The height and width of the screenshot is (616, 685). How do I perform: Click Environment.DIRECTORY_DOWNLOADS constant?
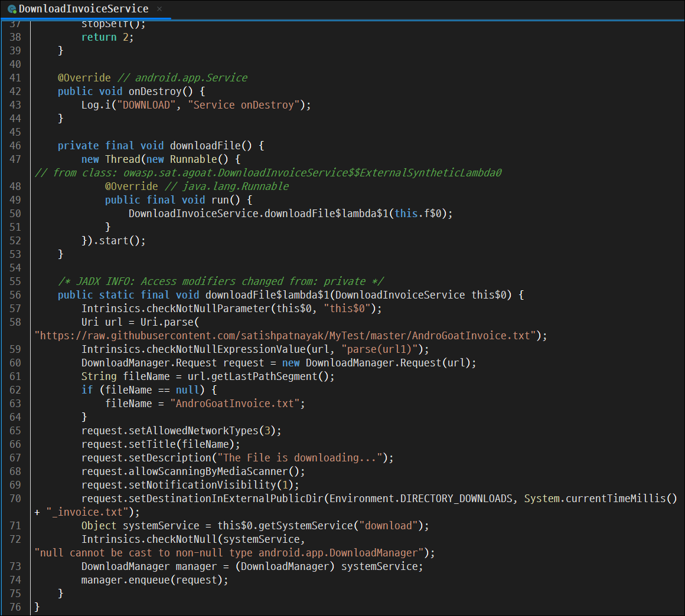point(420,499)
